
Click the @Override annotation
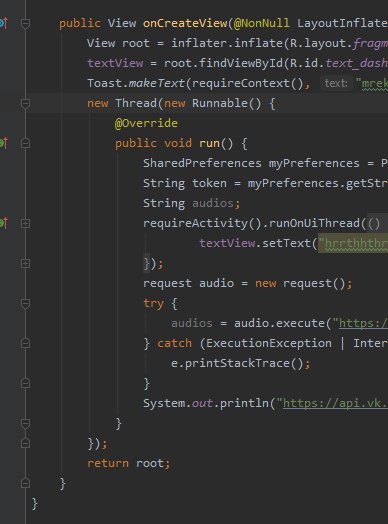point(146,123)
